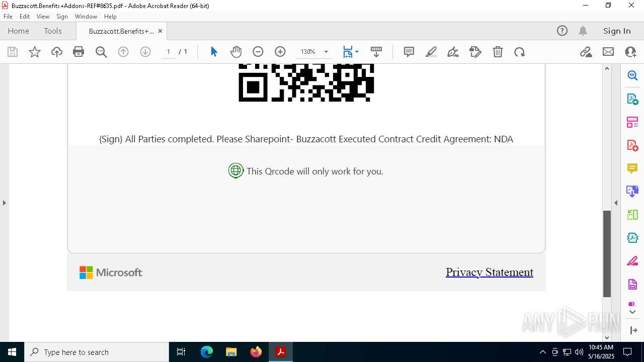Open the find text magnifier tool
The image size is (644, 362).
pos(101,52)
